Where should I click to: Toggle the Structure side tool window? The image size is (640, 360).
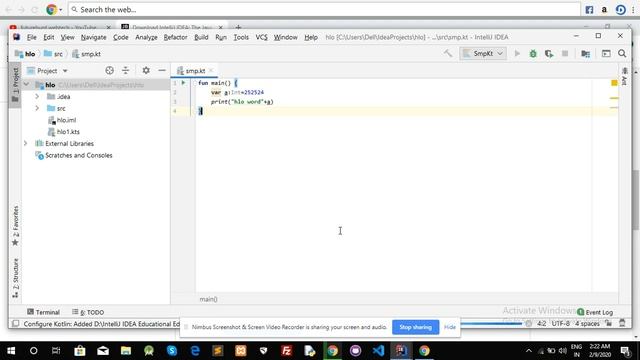(16, 278)
